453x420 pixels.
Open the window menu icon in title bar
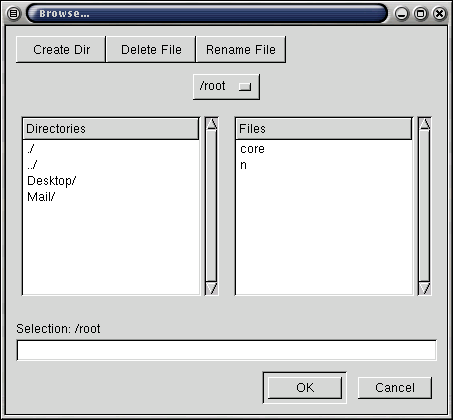[x=14, y=14]
